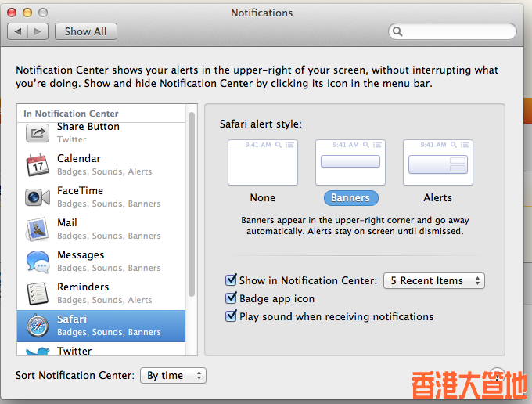
Task: Select Mail in the list
Action: coord(101,229)
